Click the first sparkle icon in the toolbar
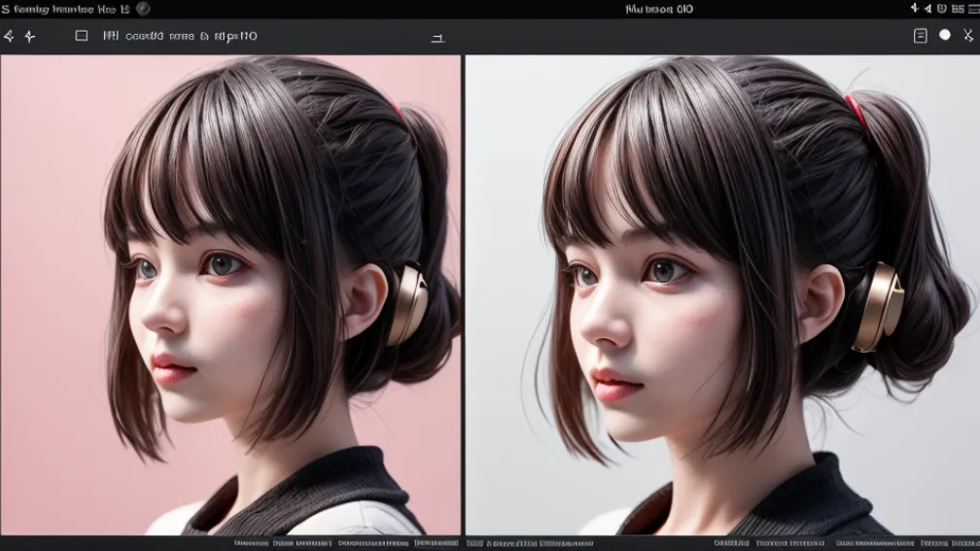 9,36
